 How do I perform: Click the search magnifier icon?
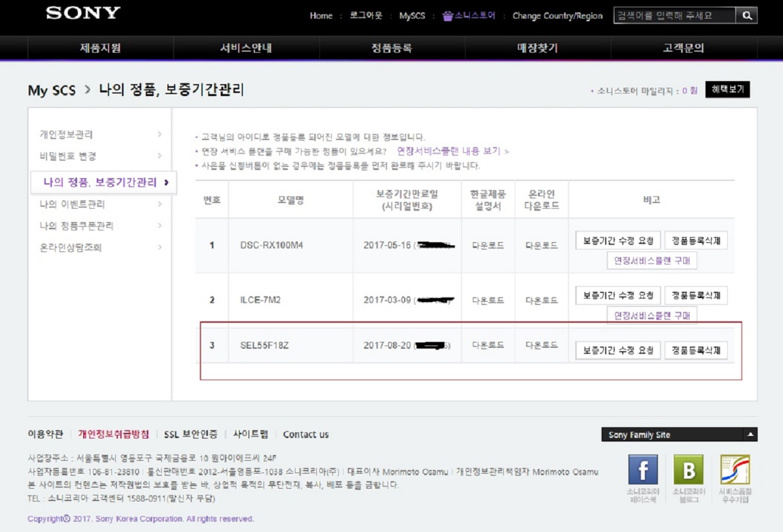(747, 15)
